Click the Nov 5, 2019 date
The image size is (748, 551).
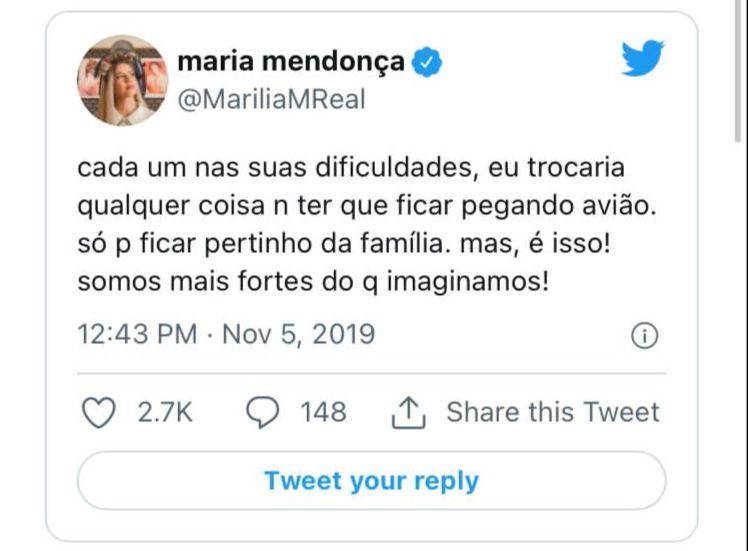(298, 334)
